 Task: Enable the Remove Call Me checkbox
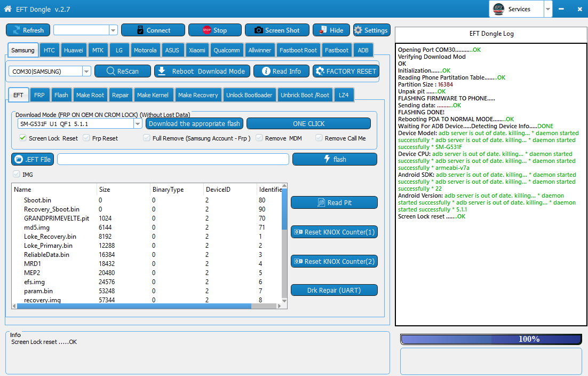pos(319,138)
